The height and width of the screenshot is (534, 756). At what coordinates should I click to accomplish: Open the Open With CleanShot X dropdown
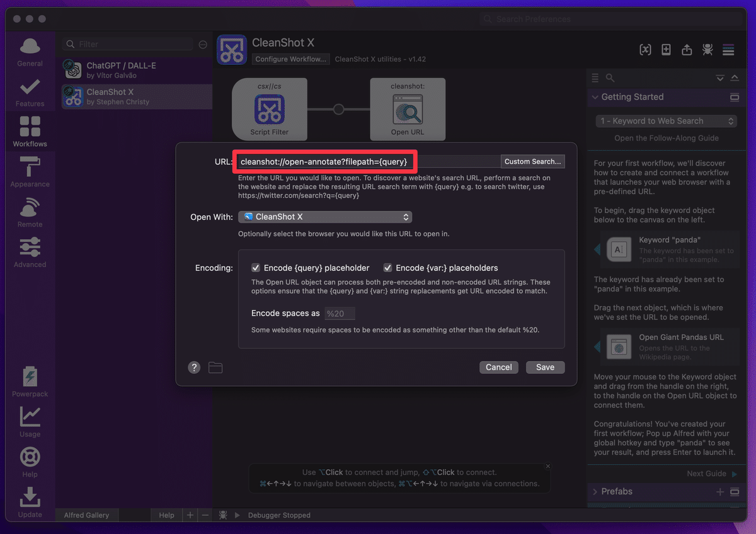(x=325, y=217)
